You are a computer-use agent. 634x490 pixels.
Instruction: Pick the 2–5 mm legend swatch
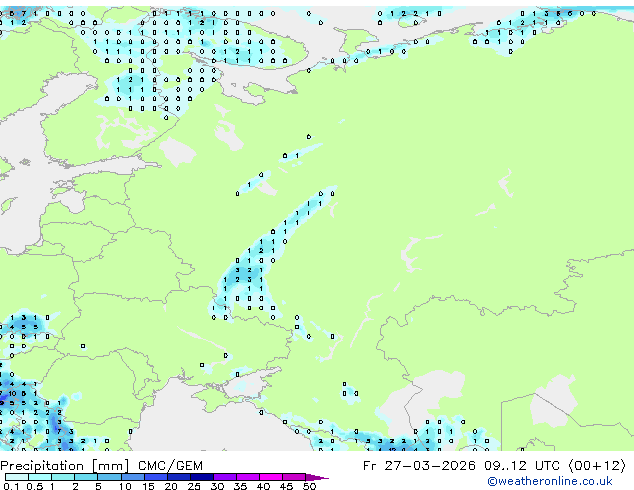pos(86,477)
